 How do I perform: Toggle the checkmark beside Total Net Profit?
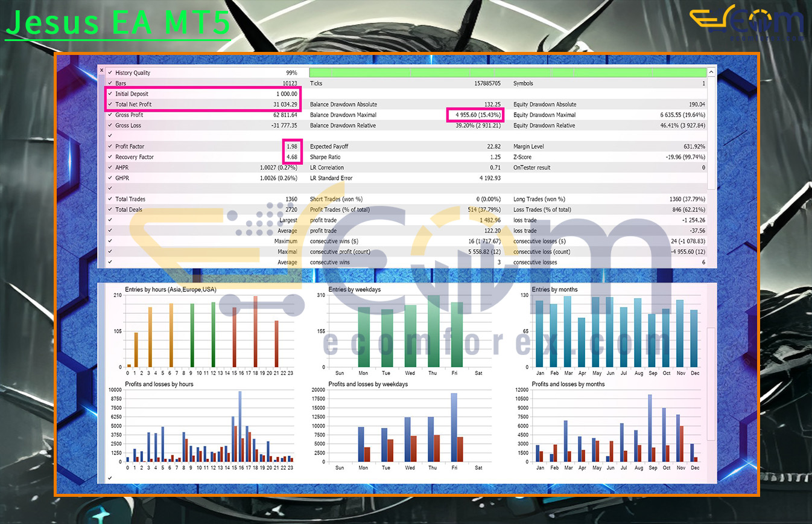point(109,104)
